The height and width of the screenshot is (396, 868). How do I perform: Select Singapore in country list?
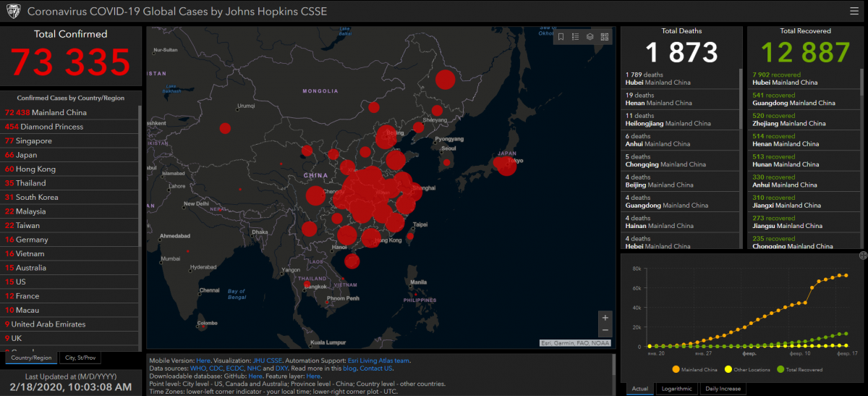pos(70,140)
